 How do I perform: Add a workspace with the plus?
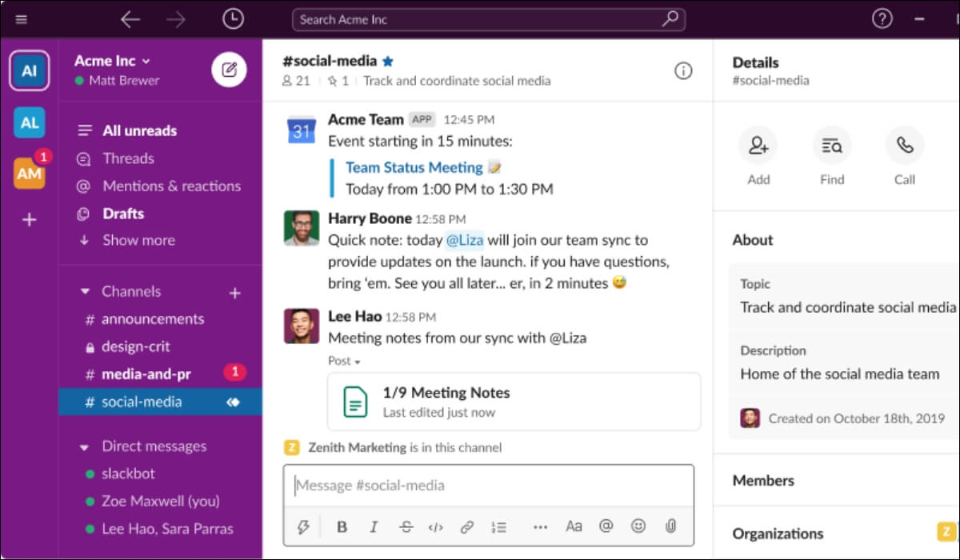click(30, 219)
